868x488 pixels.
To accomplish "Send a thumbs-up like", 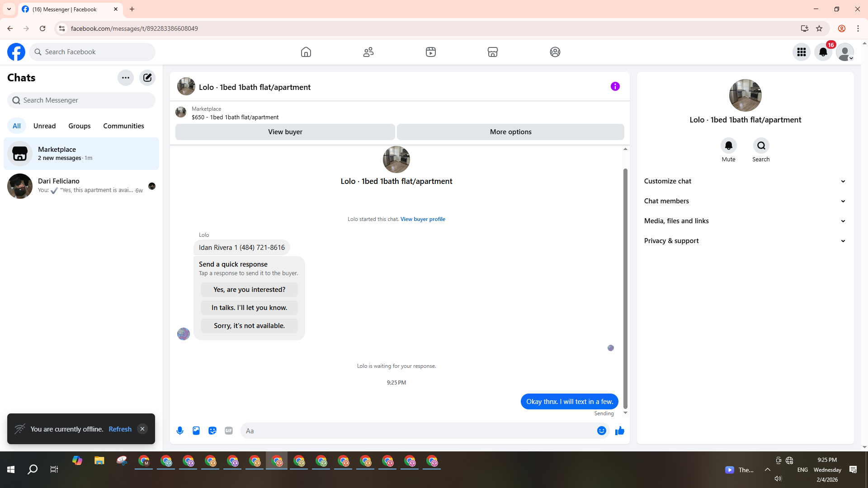I will click(x=619, y=431).
